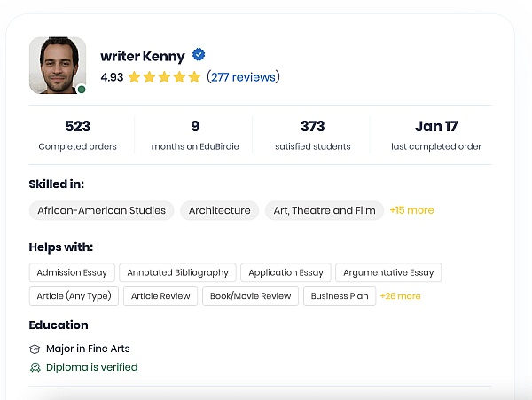
Task: Click the blue verified badge next to writer Kenny
Action: (199, 55)
